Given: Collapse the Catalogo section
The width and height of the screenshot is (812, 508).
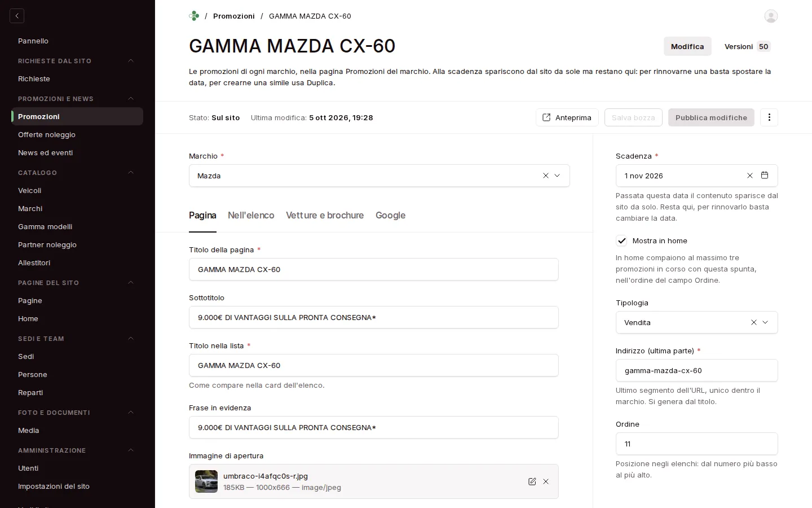Looking at the screenshot, I should 131,173.
